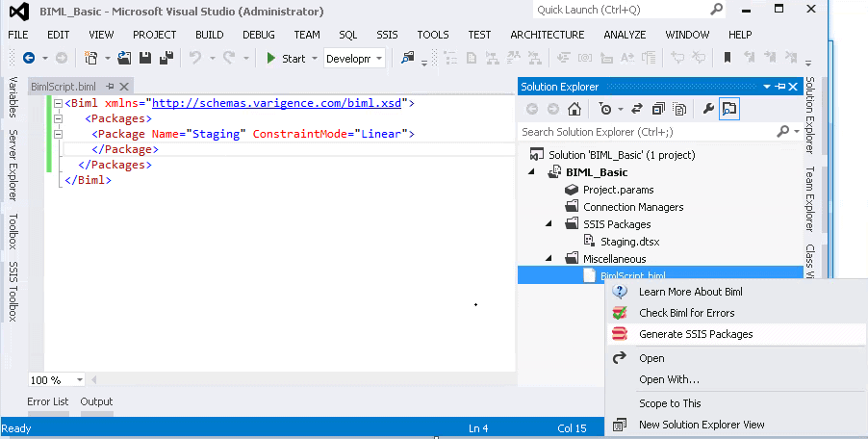Open the Error List tab

(x=47, y=401)
